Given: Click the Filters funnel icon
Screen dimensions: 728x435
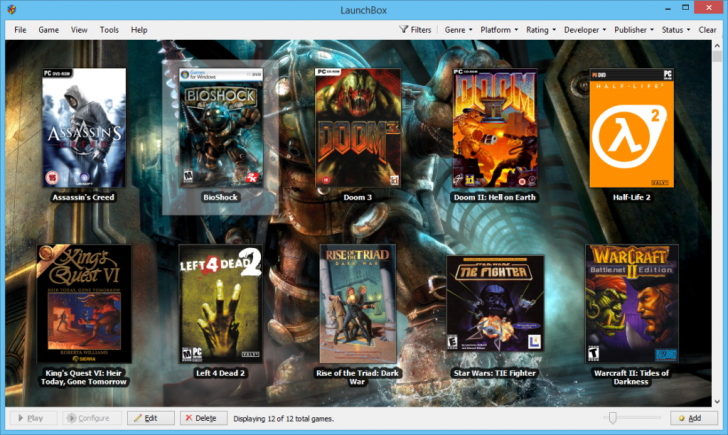Looking at the screenshot, I should (403, 29).
